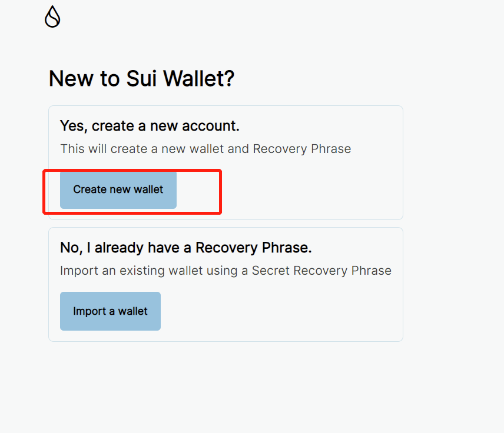Click "Recovery Phrase." in the second card title
Viewport: 504px width, 433px height.
(253, 248)
